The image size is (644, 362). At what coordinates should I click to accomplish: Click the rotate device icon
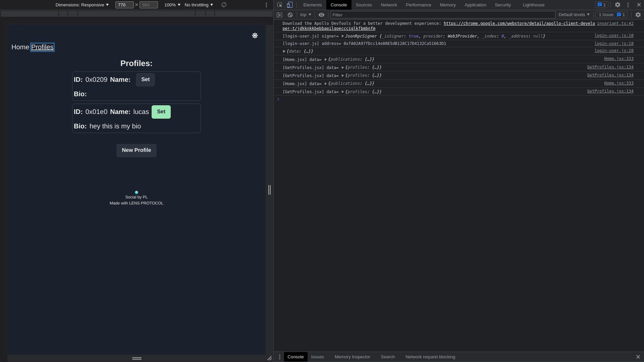pos(224,5)
